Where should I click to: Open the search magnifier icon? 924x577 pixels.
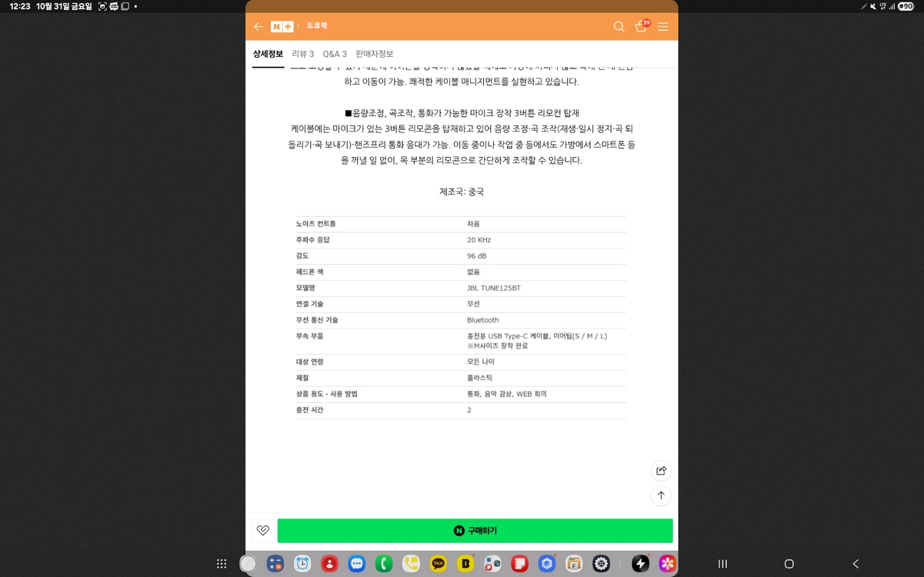pyautogui.click(x=619, y=27)
